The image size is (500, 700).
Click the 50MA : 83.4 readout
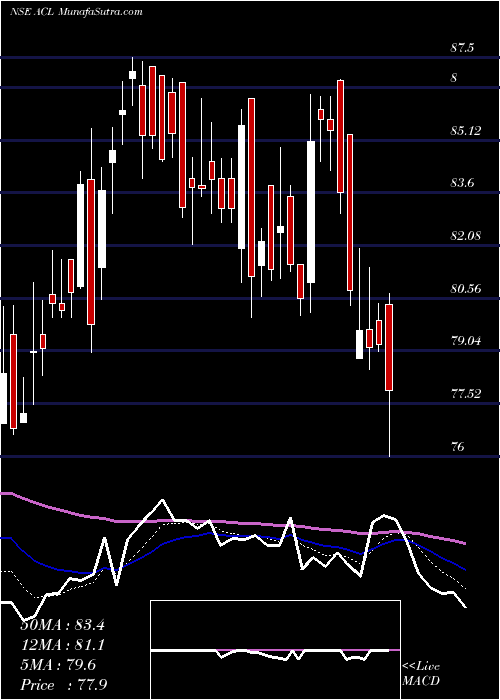(x=62, y=625)
